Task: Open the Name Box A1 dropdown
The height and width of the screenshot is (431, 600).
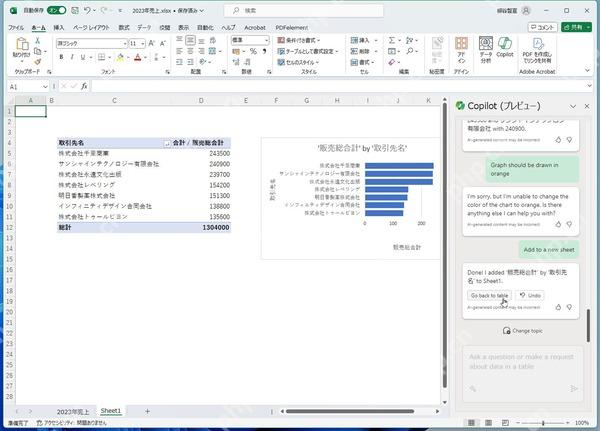Action: (45, 87)
